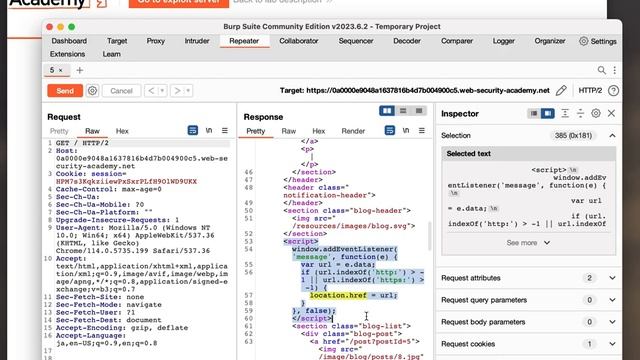Select the Request Pretty view
Screen dimensions: 640x360
coord(59,131)
